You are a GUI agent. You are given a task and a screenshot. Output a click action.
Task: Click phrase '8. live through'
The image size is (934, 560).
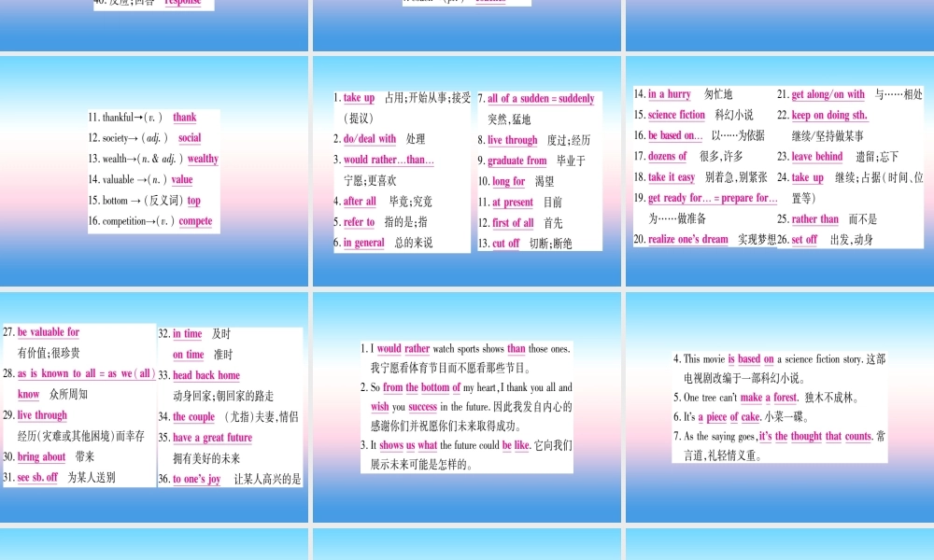[507, 140]
